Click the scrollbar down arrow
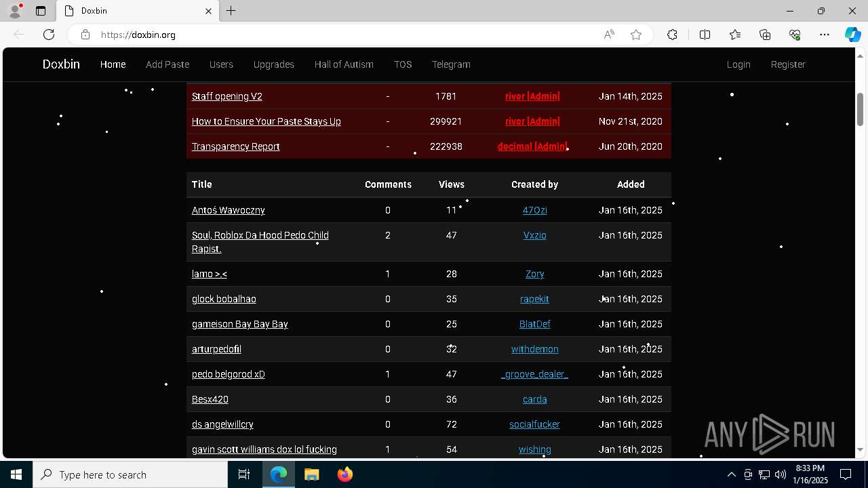868x488 pixels. click(860, 449)
